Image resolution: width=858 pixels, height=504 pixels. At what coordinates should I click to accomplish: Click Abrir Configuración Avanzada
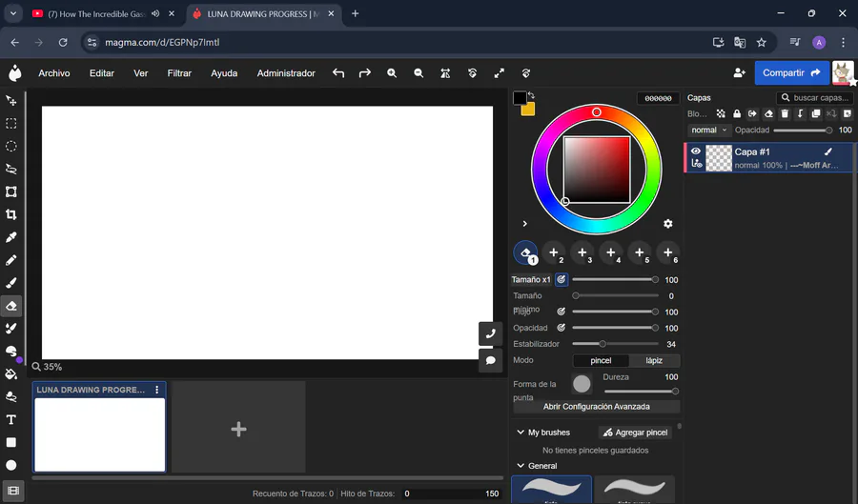[597, 407]
